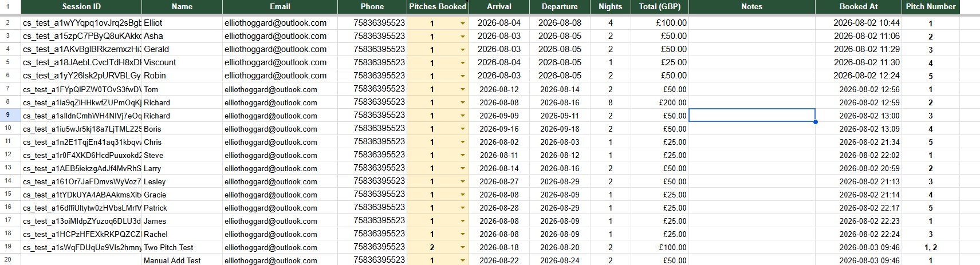Click the Pitch Number header cell
Viewport: 980px width, 265px height.
point(931,7)
